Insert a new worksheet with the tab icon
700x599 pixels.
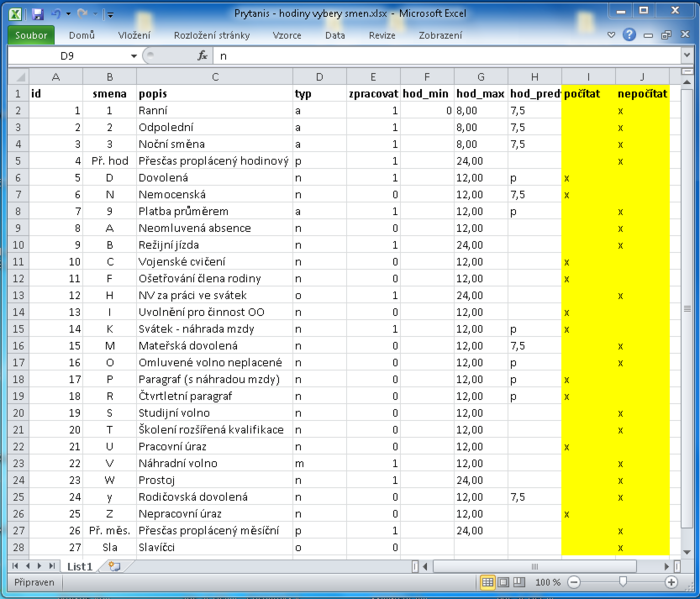click(114, 566)
